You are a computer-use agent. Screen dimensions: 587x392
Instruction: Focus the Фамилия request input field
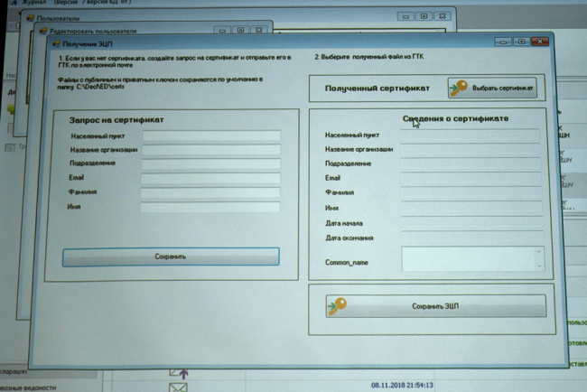(210, 193)
